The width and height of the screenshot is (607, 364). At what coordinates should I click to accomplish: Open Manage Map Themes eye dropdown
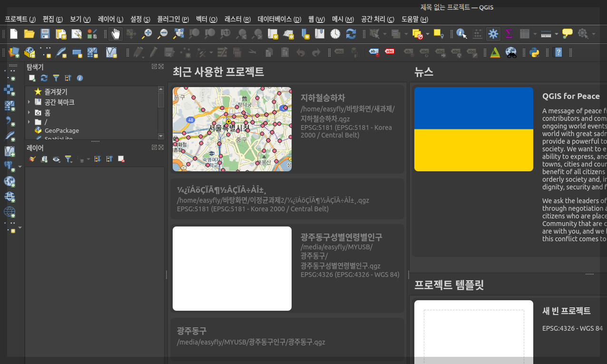tap(56, 159)
